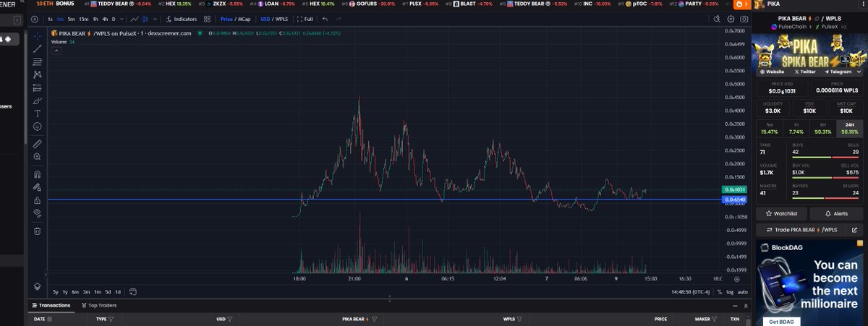
Task: Select the brush drawing tool
Action: click(x=38, y=100)
